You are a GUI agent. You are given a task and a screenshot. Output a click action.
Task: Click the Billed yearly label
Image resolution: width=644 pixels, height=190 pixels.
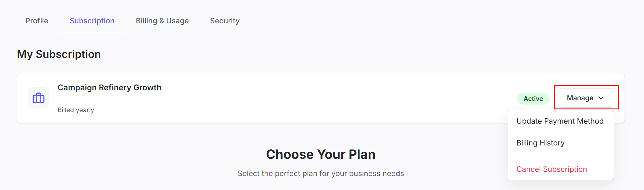[76, 110]
